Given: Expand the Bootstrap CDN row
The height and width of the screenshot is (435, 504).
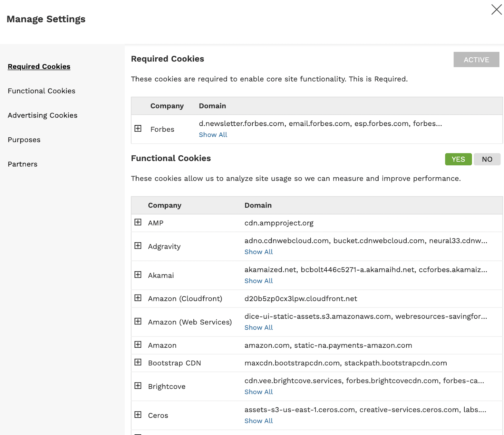Looking at the screenshot, I should pyautogui.click(x=138, y=362).
